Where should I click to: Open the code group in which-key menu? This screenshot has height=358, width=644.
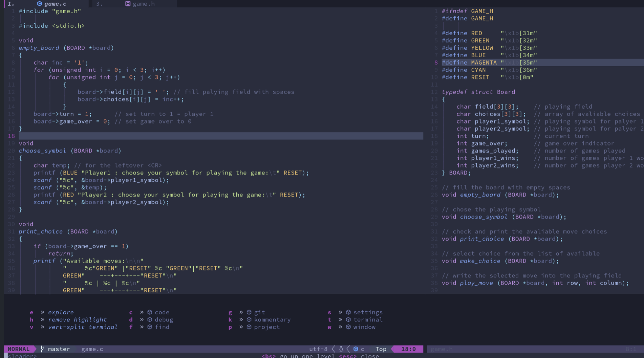[162, 312]
